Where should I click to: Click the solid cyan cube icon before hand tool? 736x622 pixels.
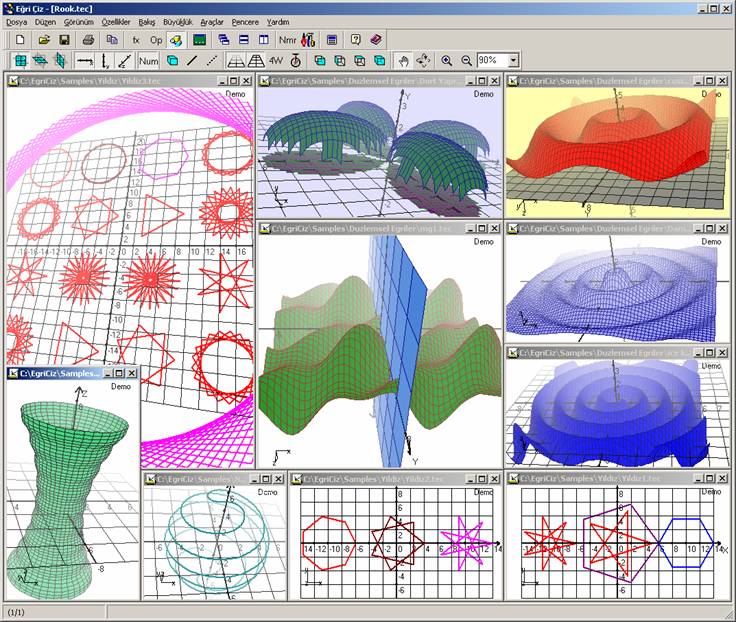380,61
